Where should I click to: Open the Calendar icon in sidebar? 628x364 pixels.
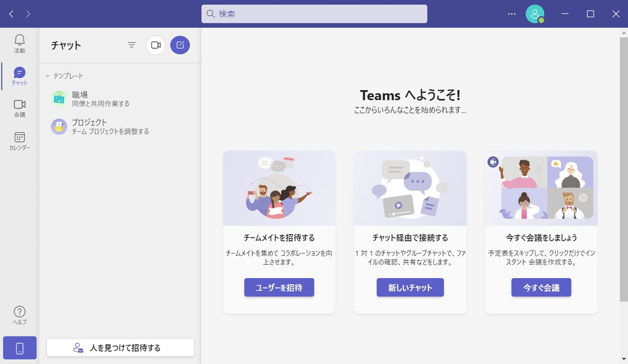tap(20, 140)
